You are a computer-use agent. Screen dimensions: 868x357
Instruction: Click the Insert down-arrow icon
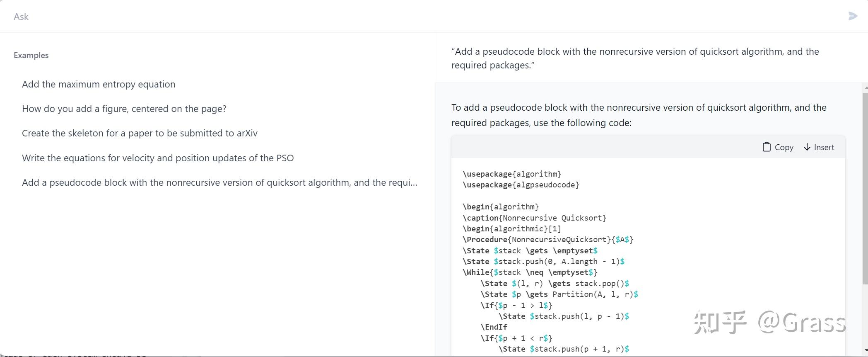click(x=807, y=147)
